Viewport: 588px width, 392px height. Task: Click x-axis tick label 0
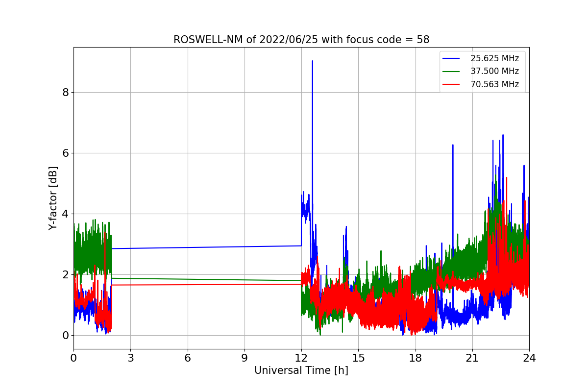(73, 358)
